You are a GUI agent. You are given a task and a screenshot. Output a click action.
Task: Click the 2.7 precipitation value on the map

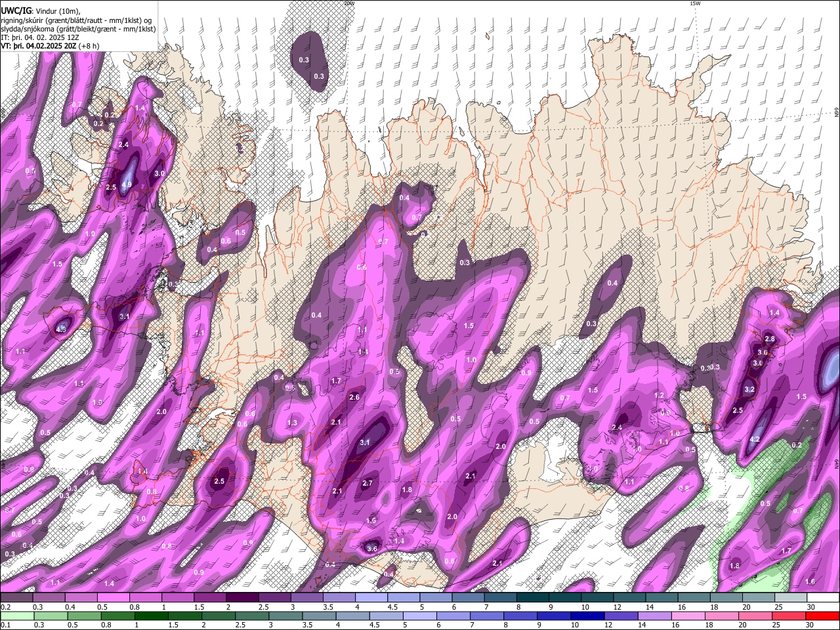367,484
